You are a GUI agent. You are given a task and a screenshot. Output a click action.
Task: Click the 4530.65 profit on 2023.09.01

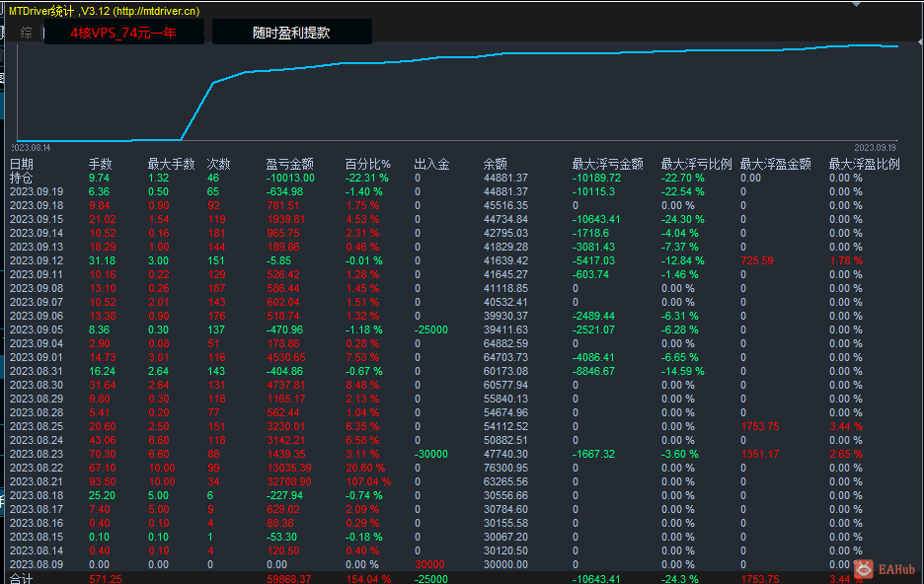[x=286, y=357]
